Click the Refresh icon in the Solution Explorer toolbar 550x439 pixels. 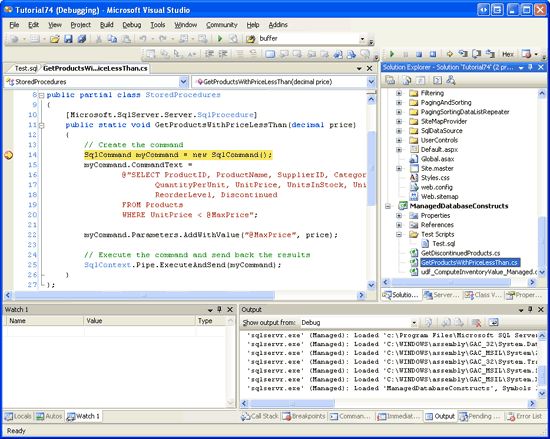pyautogui.click(x=422, y=81)
